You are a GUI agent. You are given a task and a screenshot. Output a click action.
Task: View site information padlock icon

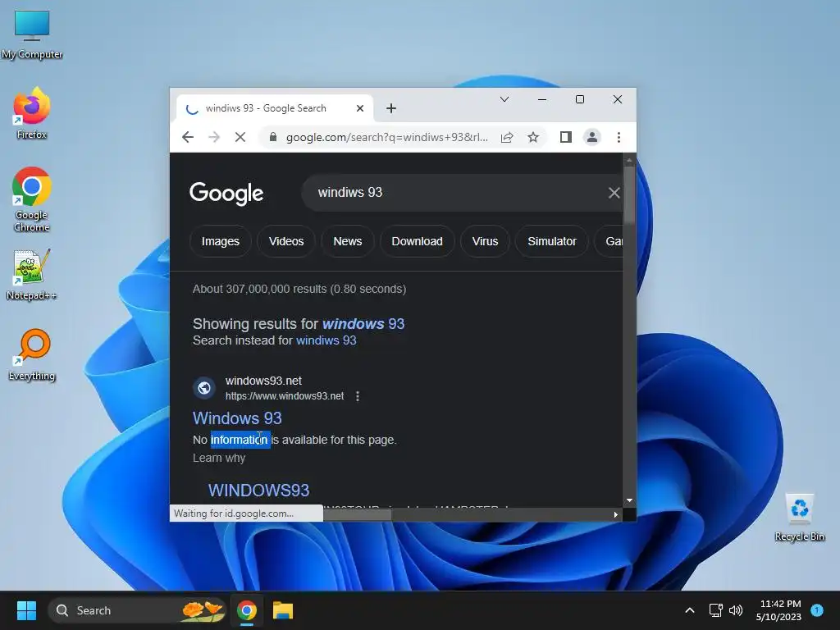(272, 137)
